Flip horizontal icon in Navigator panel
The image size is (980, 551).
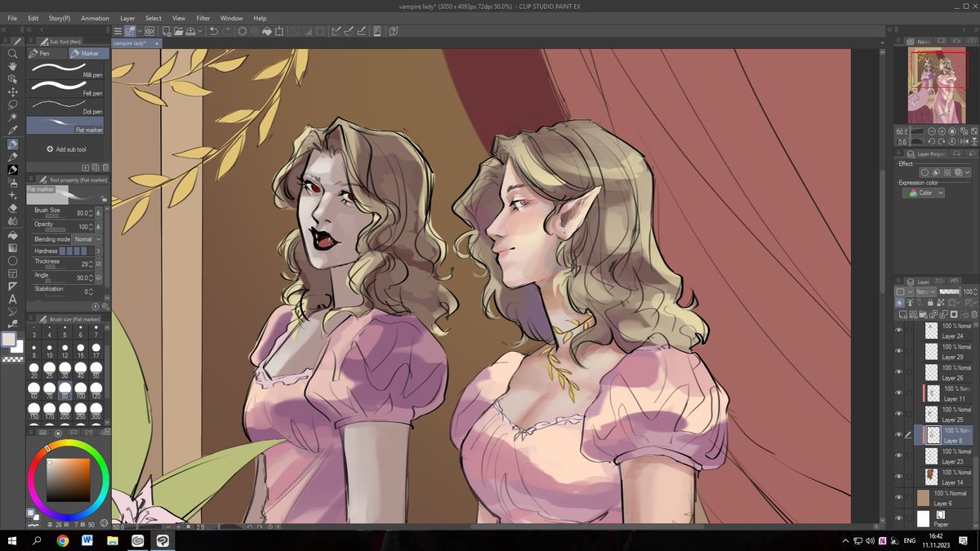click(x=964, y=141)
